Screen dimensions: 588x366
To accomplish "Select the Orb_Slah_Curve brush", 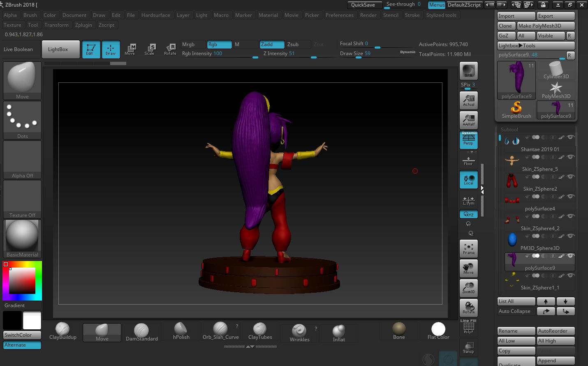I will point(220,332).
